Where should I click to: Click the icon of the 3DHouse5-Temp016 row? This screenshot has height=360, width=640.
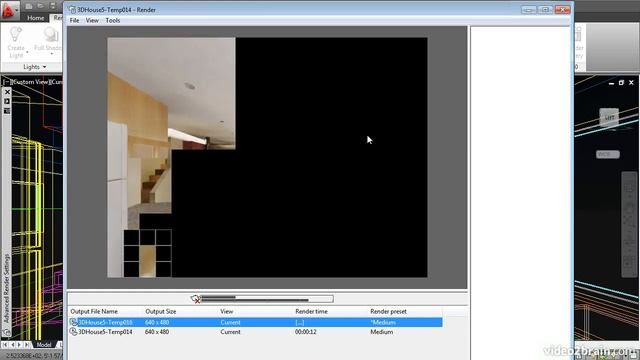click(73, 322)
